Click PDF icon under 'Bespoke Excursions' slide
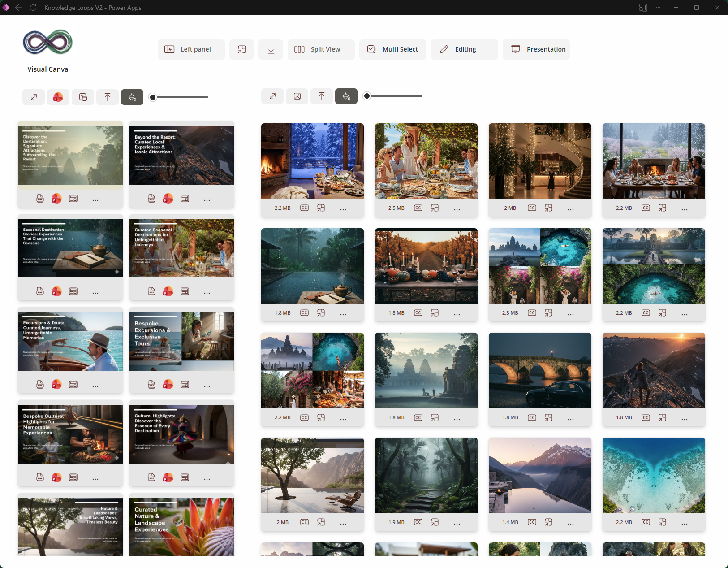Screen dimensions: 728x568 pyautogui.click(x=151, y=385)
